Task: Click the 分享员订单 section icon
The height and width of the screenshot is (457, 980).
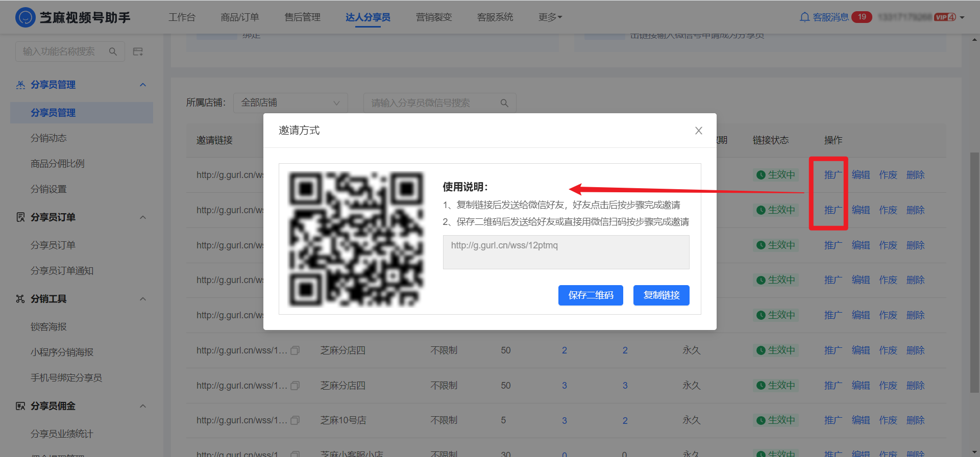Action: [20, 217]
